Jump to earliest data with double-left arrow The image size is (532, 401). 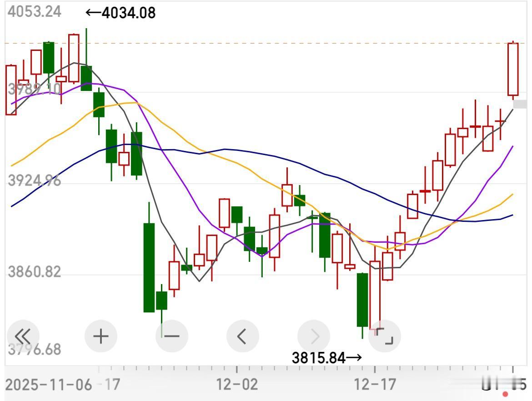[23, 336]
